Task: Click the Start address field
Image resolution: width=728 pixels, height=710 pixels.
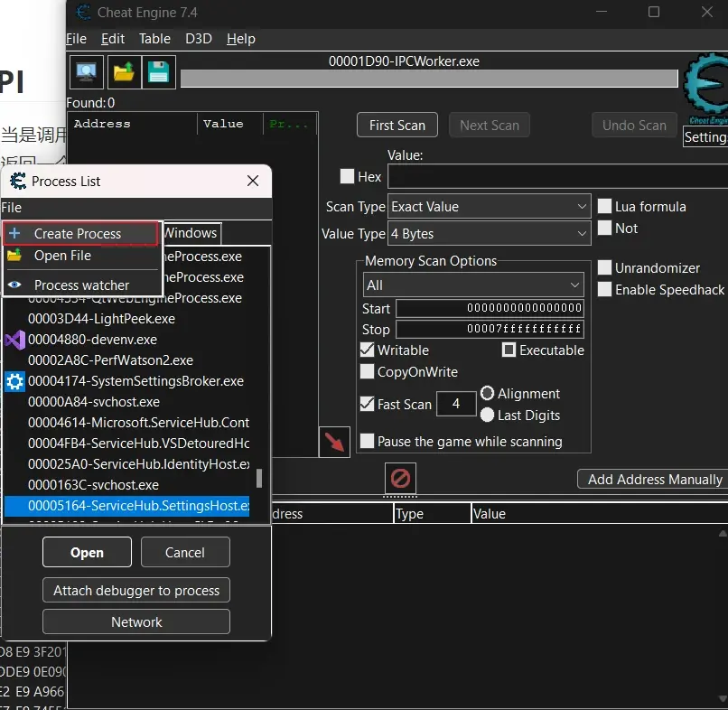Action: [x=490, y=308]
